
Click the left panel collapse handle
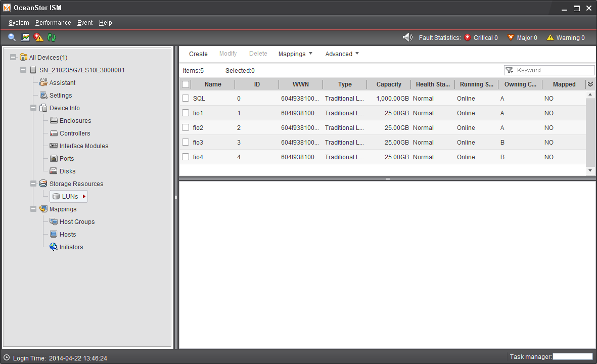pyautogui.click(x=176, y=197)
